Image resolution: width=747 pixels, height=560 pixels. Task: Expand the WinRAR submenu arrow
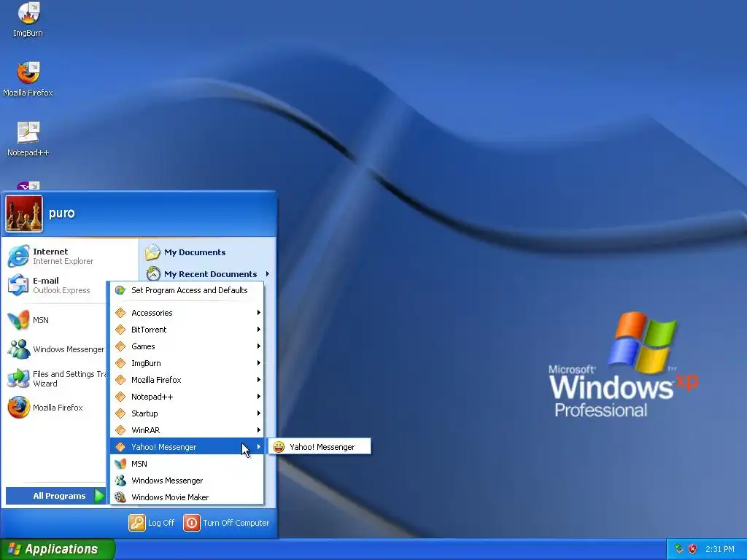(x=259, y=430)
